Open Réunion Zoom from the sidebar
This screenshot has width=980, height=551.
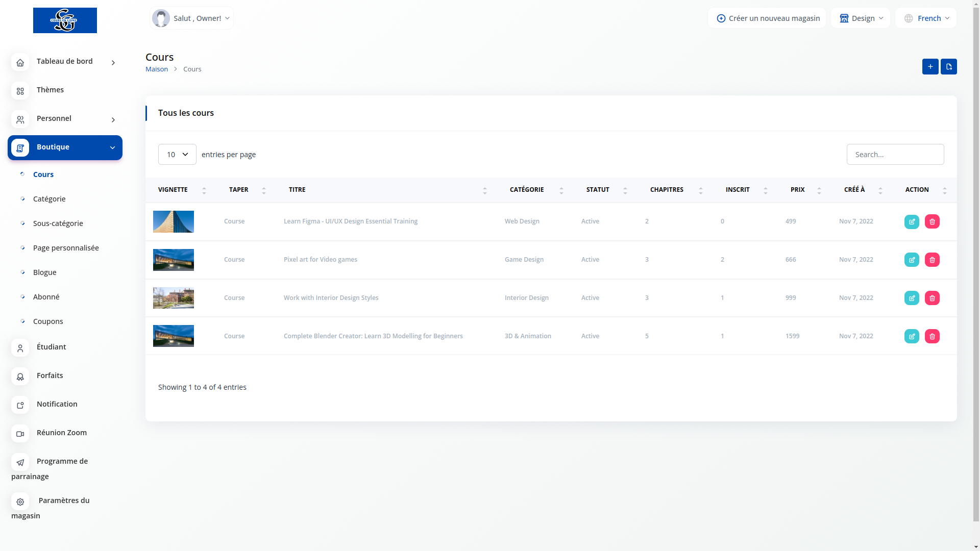tap(61, 433)
